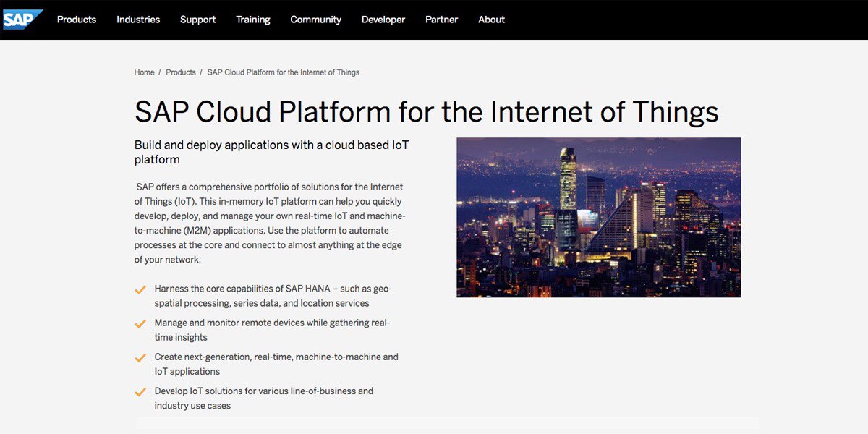
Task: Click 'Create next-generation, real-time' bullet text
Action: (x=276, y=364)
